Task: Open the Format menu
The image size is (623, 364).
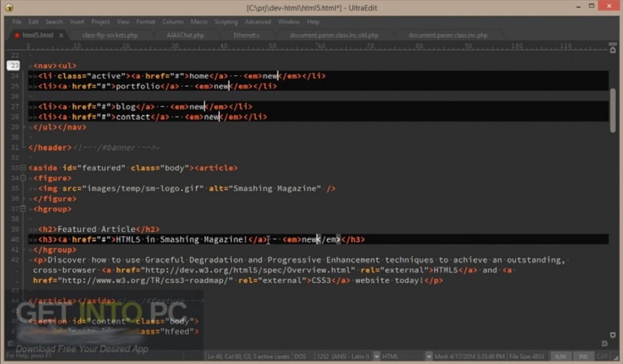Action: click(x=145, y=22)
